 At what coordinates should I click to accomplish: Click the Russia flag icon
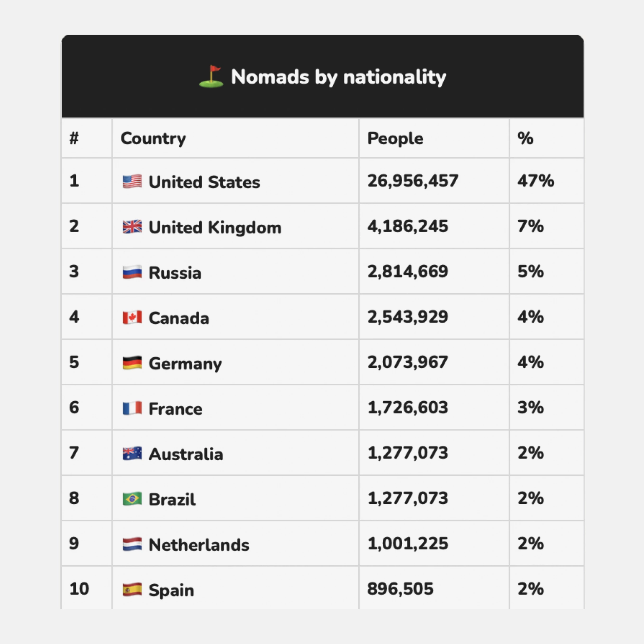(x=132, y=272)
